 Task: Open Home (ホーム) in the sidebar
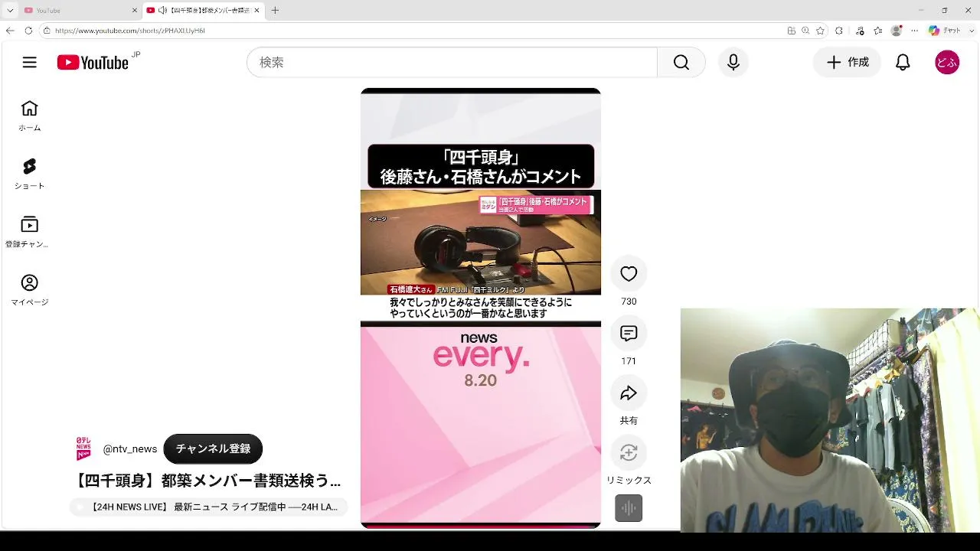29,116
